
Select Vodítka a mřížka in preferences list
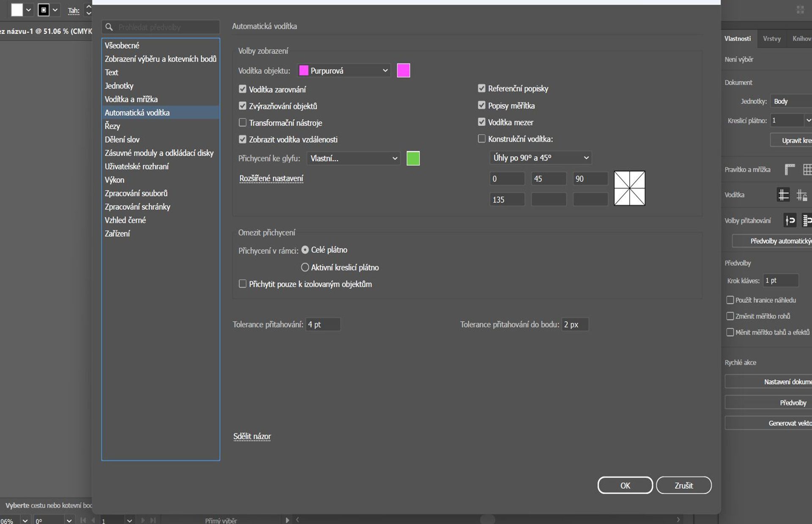(131, 99)
